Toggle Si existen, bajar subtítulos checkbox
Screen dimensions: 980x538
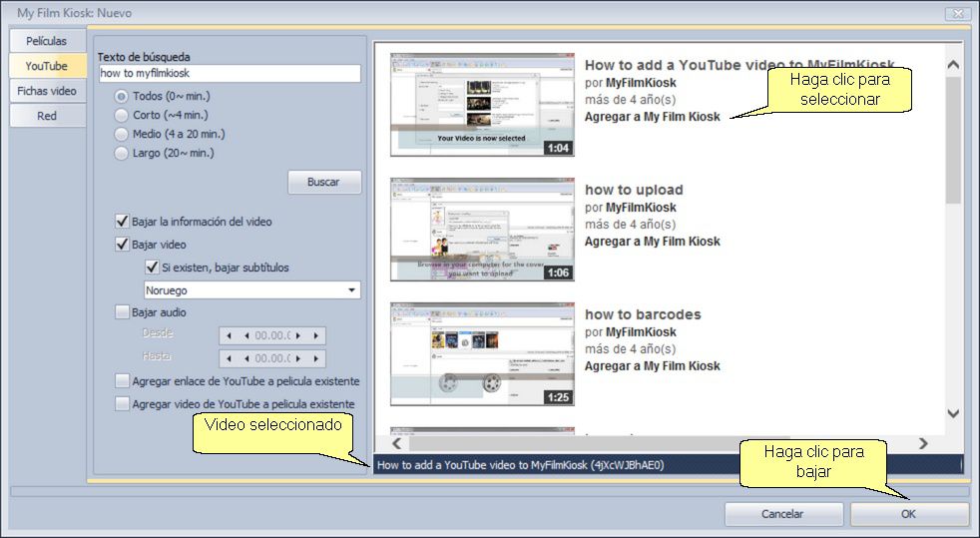pos(152,268)
